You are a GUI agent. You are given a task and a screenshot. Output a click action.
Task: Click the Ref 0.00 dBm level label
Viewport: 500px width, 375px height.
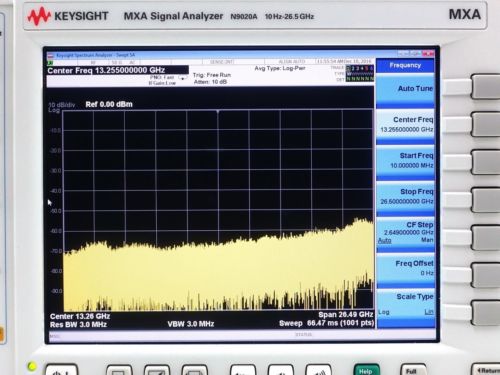(109, 104)
